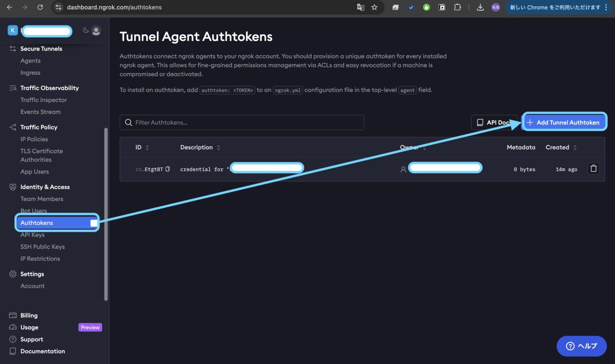Go to API Keys in sidebar
615x364 pixels.
[32, 235]
